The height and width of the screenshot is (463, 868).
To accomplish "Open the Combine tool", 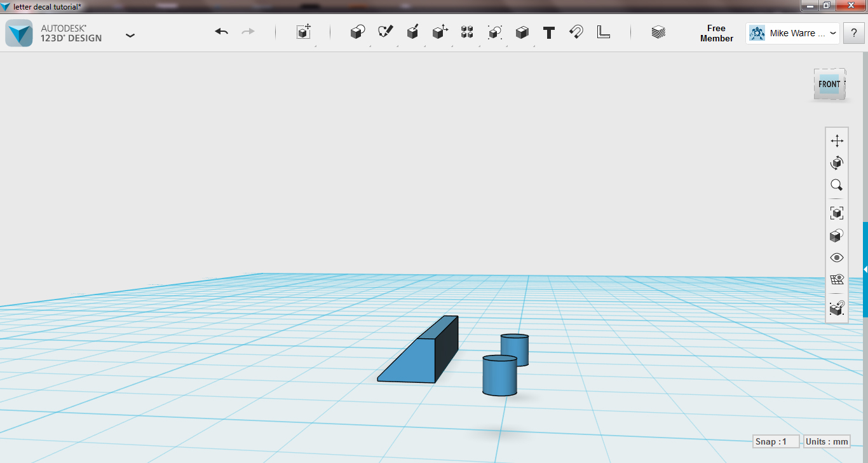I will pos(522,32).
